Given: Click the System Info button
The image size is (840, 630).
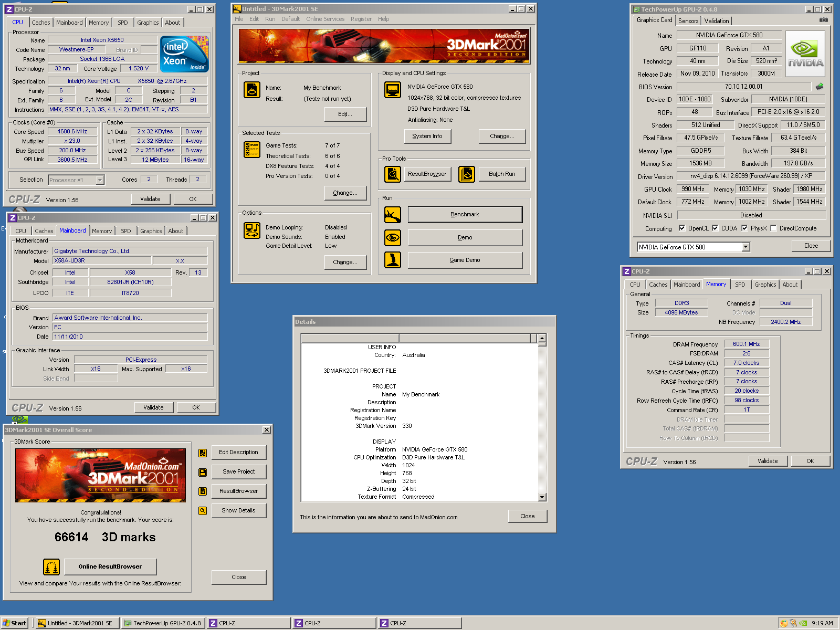Looking at the screenshot, I should [427, 136].
